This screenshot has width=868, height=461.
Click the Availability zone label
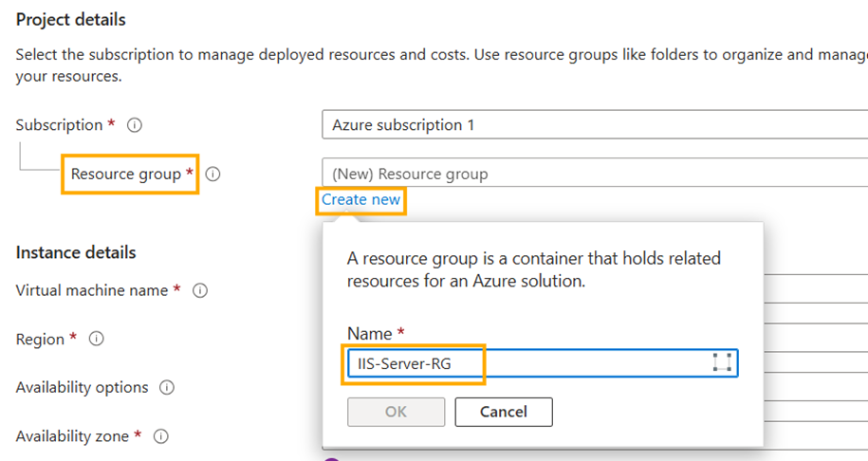click(72, 436)
